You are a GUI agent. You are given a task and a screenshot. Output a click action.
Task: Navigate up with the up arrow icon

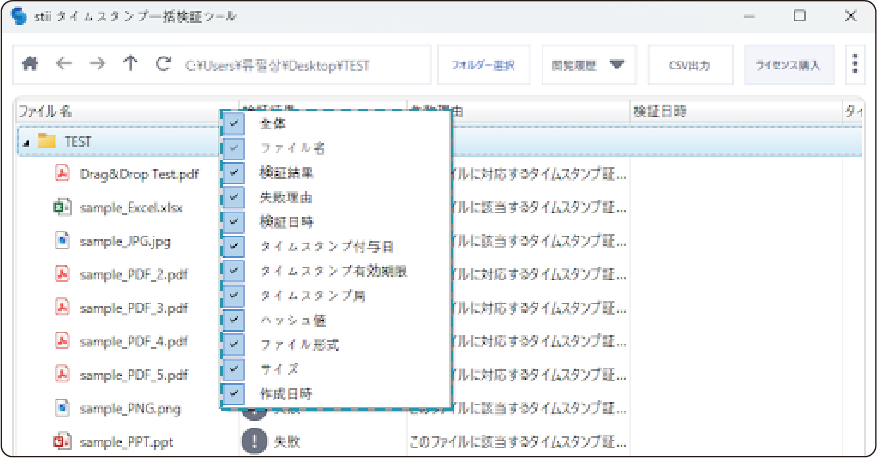tap(130, 65)
